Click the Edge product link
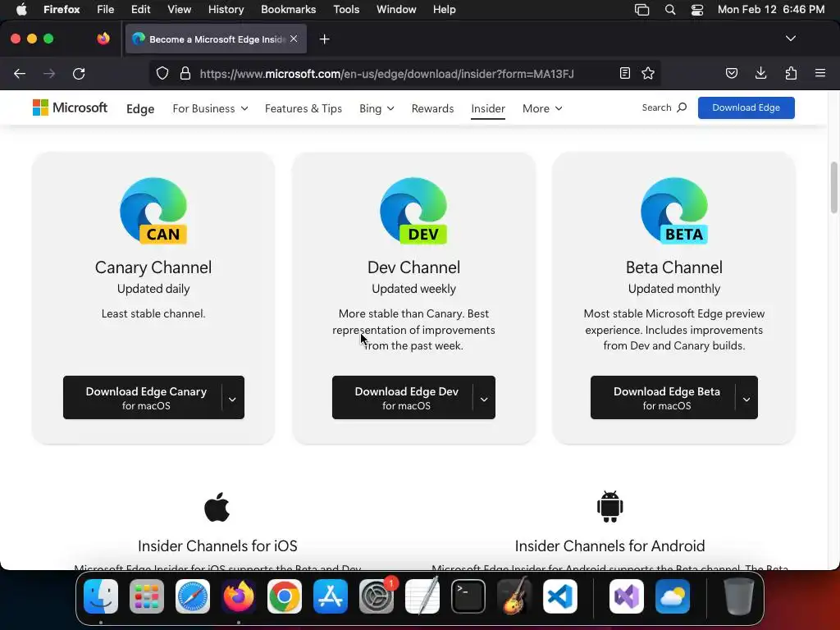The width and height of the screenshot is (840, 630). pos(140,109)
